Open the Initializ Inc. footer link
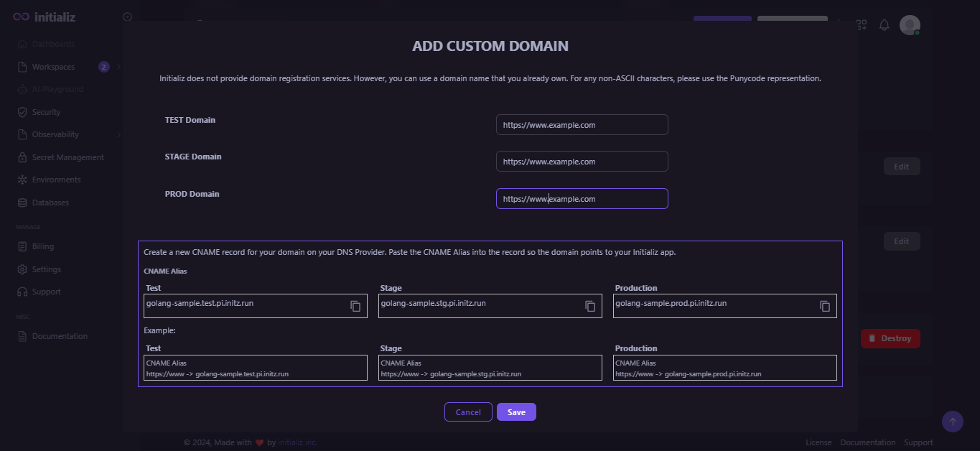This screenshot has width=980, height=451. (x=298, y=442)
